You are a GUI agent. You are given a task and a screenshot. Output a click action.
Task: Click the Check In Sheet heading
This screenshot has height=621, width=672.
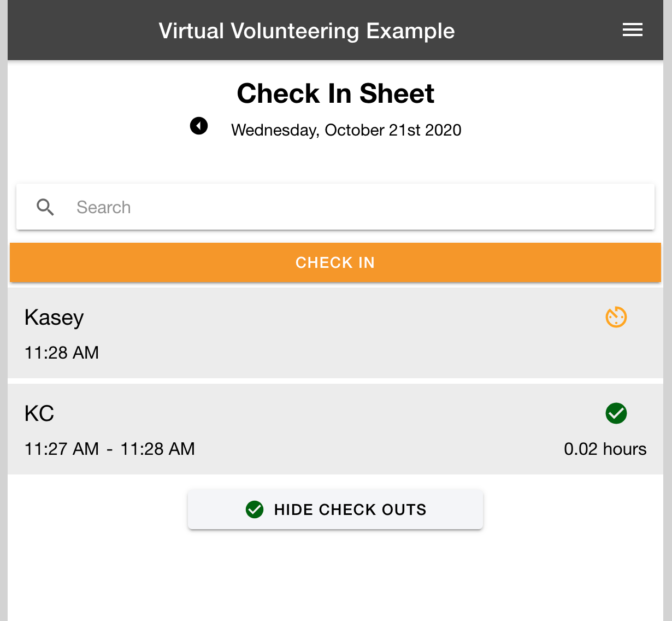coord(335,93)
